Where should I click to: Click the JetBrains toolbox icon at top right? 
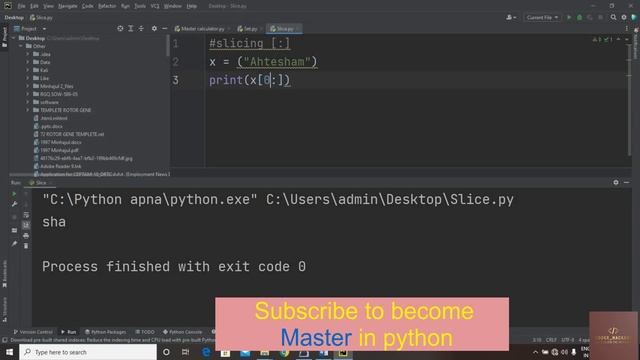634,18
